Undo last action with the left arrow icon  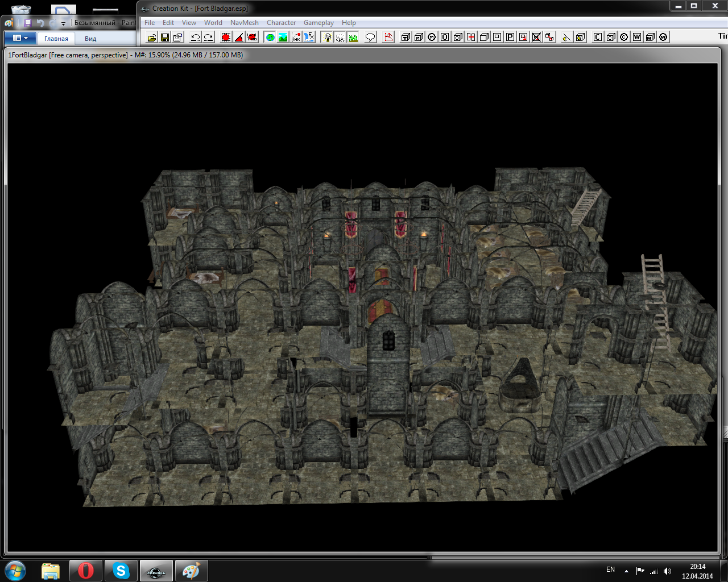(195, 37)
